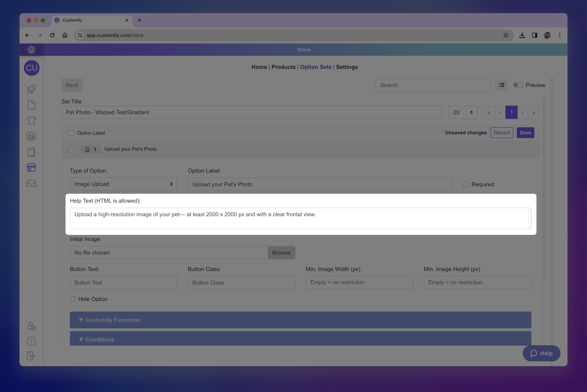Open the blank document icon in sidebar

click(31, 105)
